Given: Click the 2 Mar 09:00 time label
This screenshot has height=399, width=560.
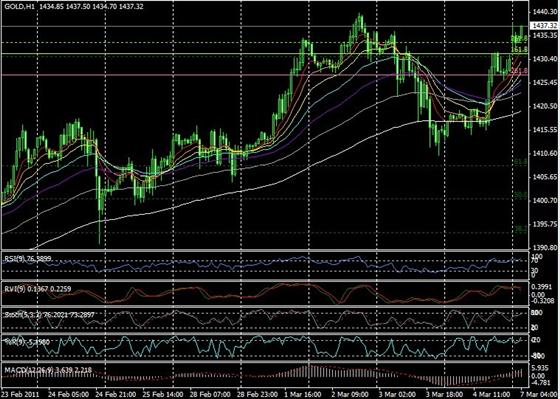Looking at the screenshot, I should (351, 394).
